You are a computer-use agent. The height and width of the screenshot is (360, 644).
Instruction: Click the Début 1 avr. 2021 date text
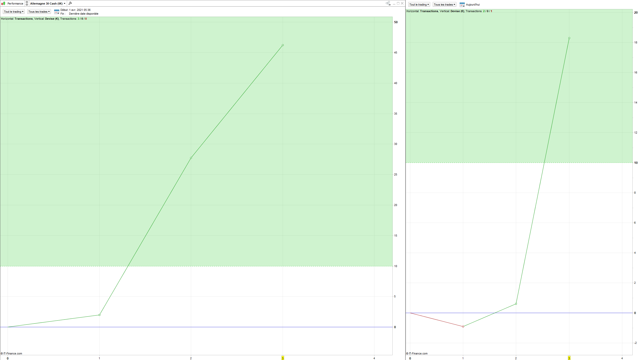click(76, 10)
